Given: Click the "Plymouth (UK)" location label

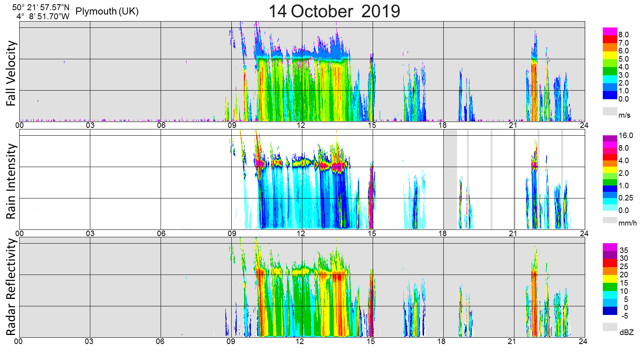Looking at the screenshot, I should pos(107,11).
